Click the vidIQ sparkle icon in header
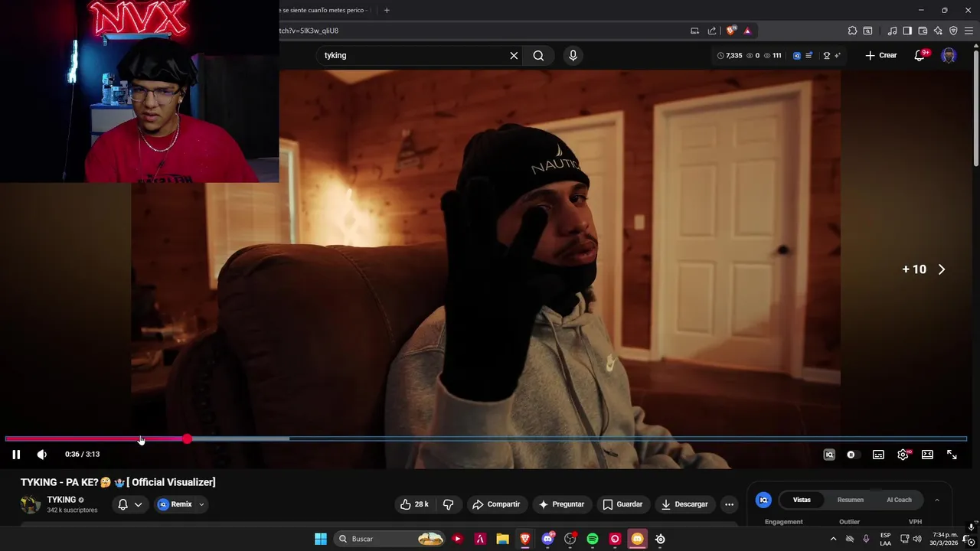Image resolution: width=980 pixels, height=551 pixels. tap(837, 55)
